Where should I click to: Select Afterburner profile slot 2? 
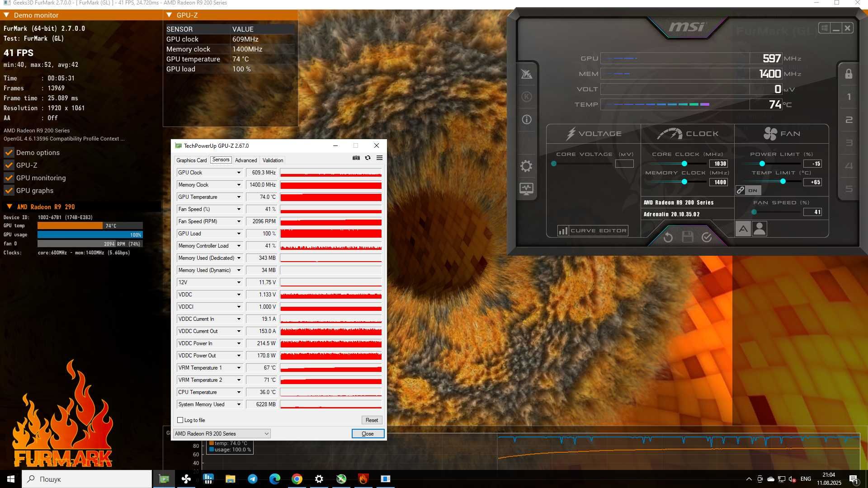(x=849, y=120)
